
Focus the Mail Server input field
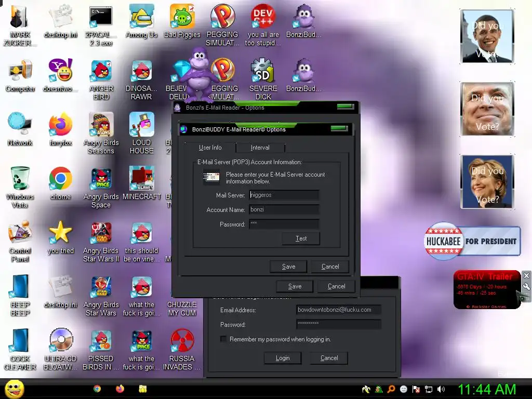[x=284, y=195]
